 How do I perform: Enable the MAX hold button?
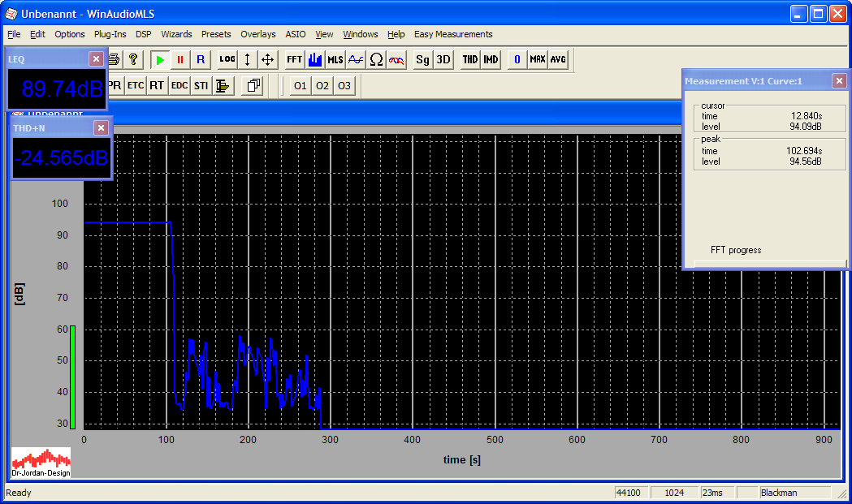pyautogui.click(x=538, y=59)
